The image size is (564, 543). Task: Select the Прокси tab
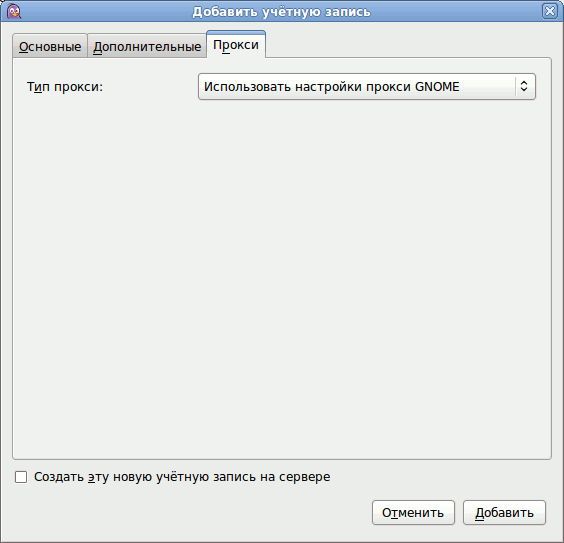tap(236, 45)
